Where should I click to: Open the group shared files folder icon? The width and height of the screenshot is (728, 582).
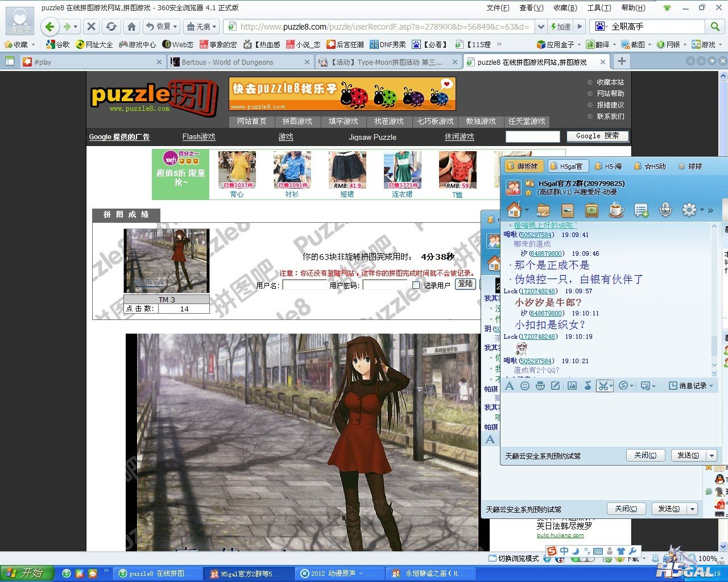543,210
